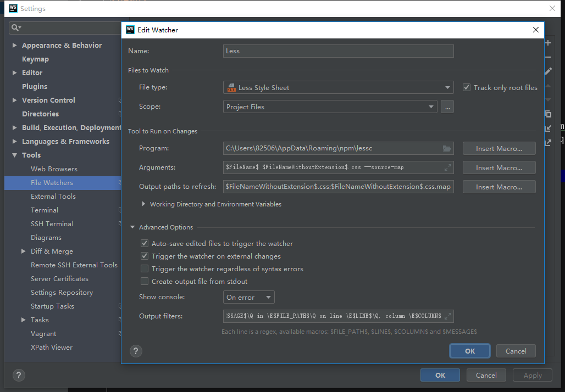Open SSH Terminal settings
Image resolution: width=565 pixels, height=392 pixels.
tap(52, 223)
